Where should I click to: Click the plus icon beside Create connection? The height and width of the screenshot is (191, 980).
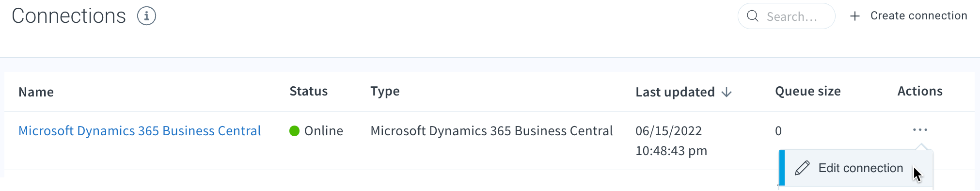855,16
